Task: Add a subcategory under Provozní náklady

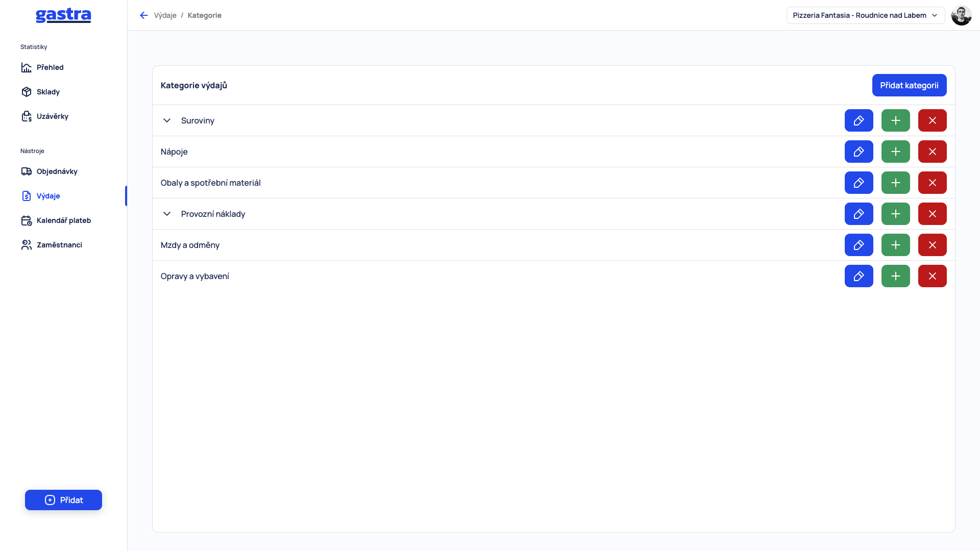Action: tap(895, 214)
